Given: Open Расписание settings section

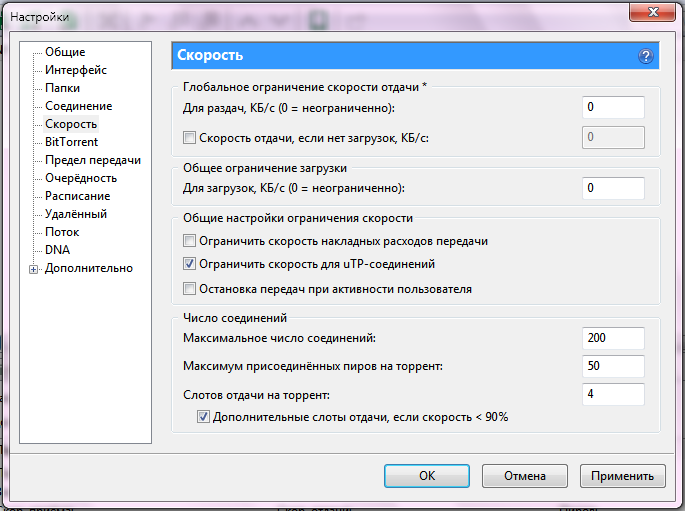Looking at the screenshot, I should 77,196.
